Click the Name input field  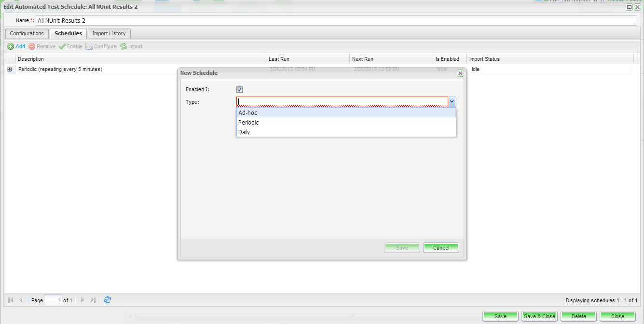coord(335,20)
